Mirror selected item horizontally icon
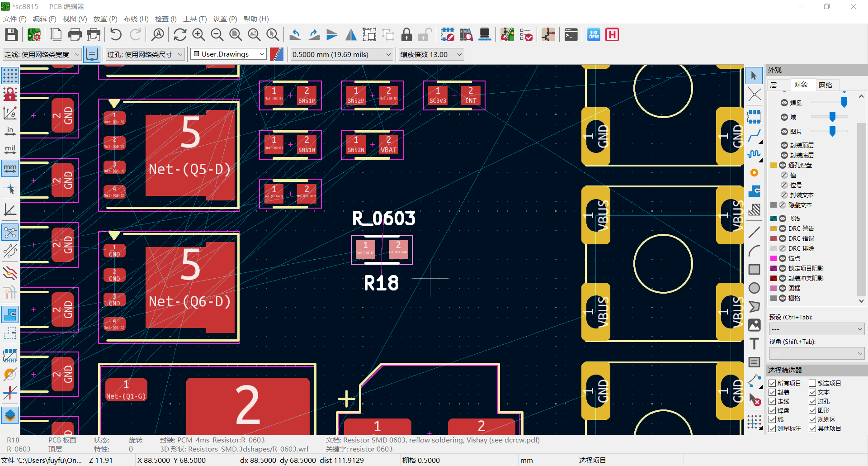Screen dimensions: 868x466 click(351, 35)
